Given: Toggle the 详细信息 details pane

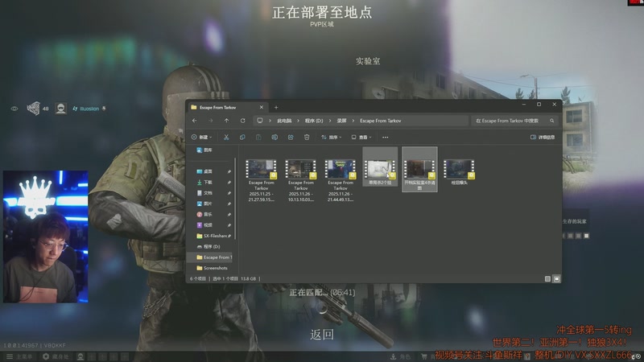Looking at the screenshot, I should point(543,137).
